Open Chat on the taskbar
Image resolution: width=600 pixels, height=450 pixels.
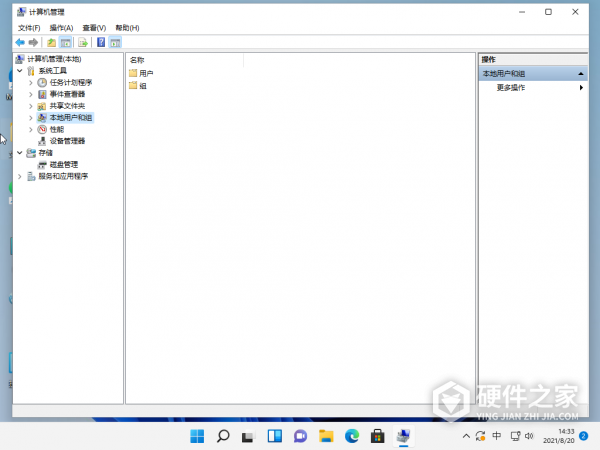pos(300,436)
